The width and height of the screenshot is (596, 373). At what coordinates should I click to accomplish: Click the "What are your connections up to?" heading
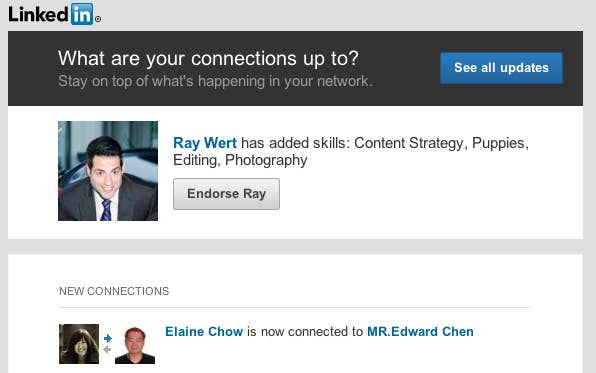[208, 59]
